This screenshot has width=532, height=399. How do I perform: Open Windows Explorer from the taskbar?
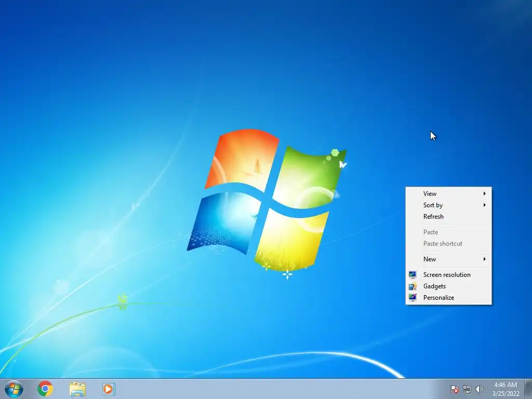[77, 389]
